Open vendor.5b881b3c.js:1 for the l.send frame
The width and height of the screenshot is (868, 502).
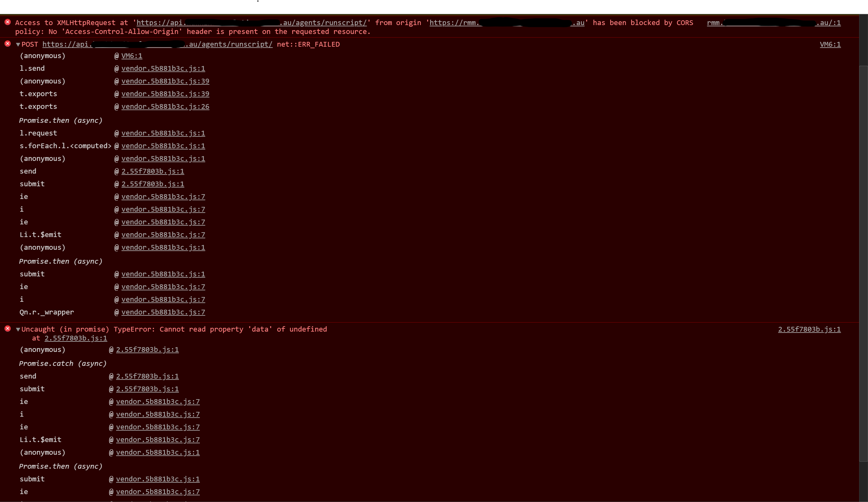pyautogui.click(x=163, y=69)
